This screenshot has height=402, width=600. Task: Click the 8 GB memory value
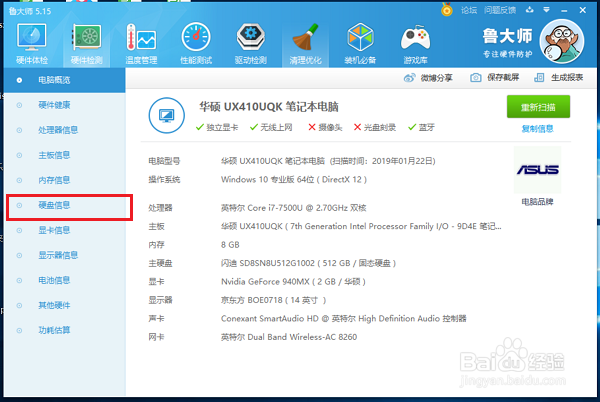click(x=230, y=245)
